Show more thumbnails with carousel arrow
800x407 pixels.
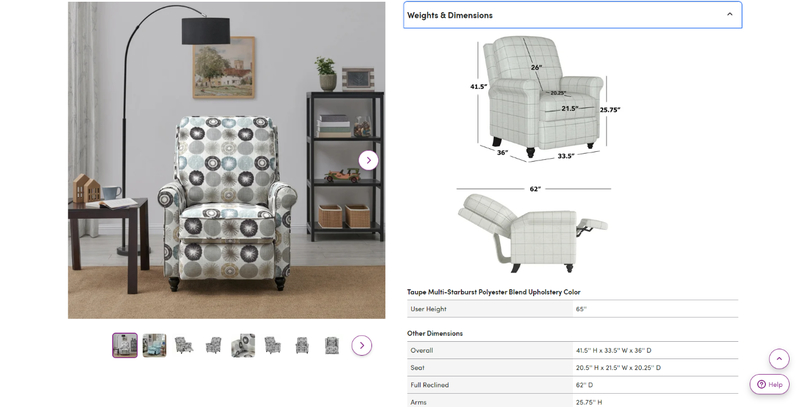(x=362, y=345)
